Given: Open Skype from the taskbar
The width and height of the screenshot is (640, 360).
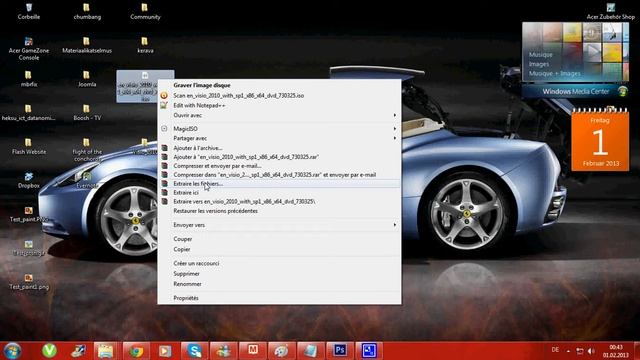Looking at the screenshot, I should pos(194,351).
